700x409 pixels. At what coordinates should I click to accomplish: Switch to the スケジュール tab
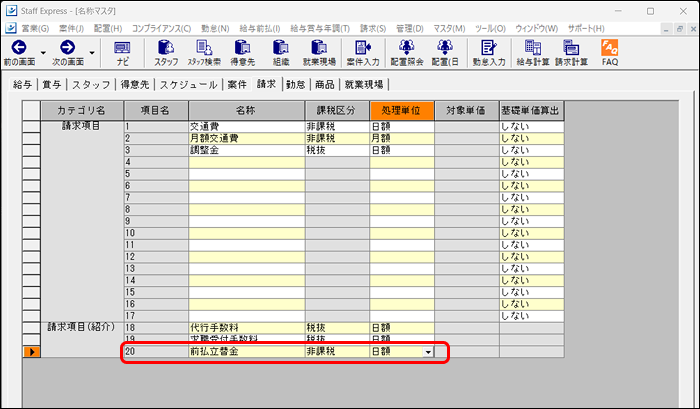188,85
